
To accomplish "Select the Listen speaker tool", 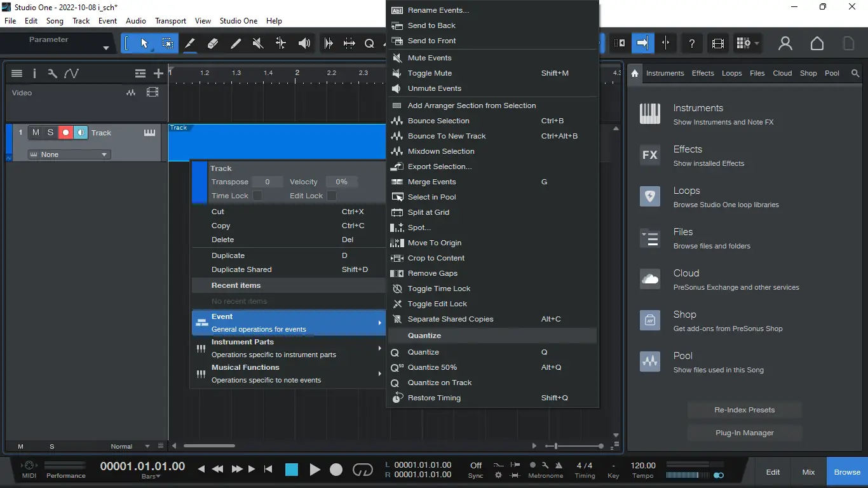I will coord(304,43).
